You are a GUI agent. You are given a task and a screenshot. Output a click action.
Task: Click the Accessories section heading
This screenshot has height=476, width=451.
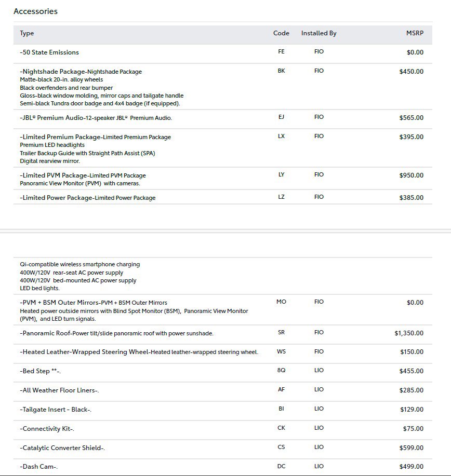(35, 11)
